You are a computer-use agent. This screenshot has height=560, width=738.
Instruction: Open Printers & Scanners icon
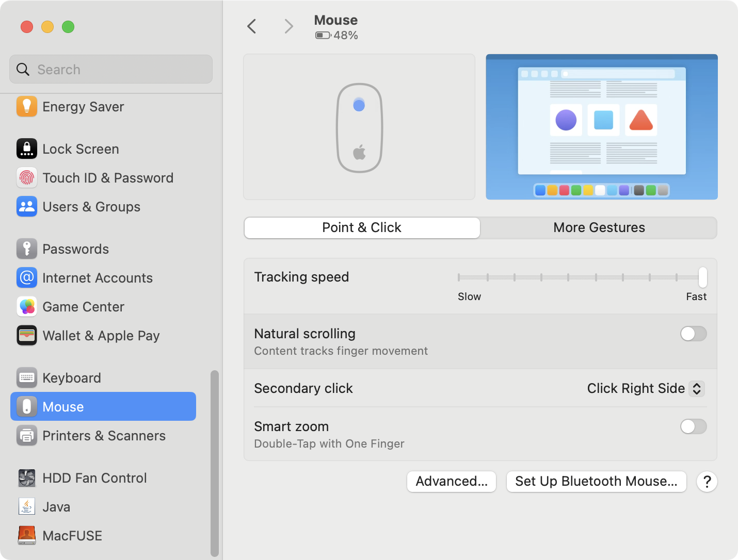pyautogui.click(x=27, y=436)
